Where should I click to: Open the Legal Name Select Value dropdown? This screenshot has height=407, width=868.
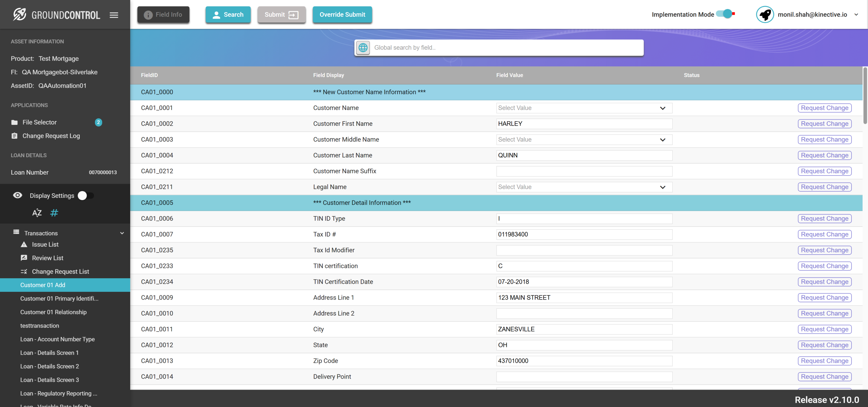(x=584, y=187)
